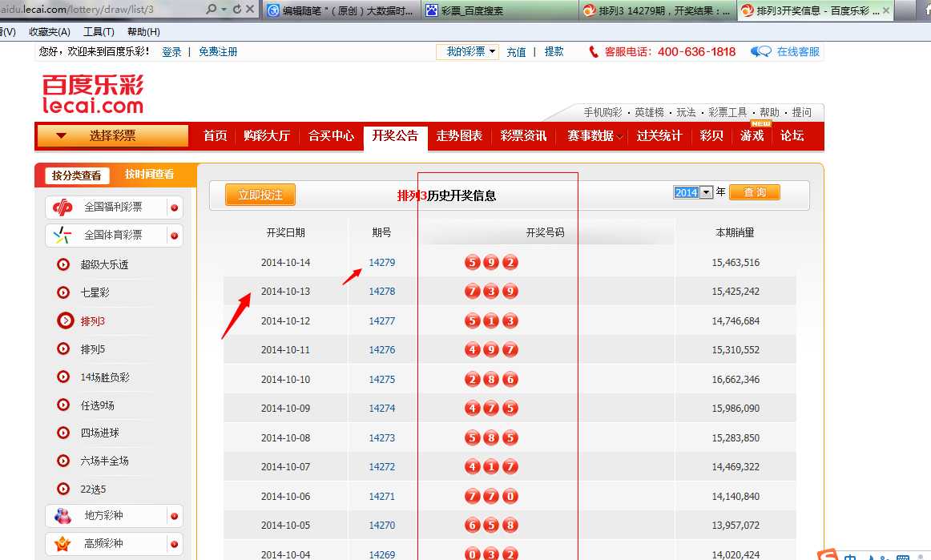Expand 地方彩种 with its red dot toggle
931x560 pixels.
pyautogui.click(x=175, y=516)
